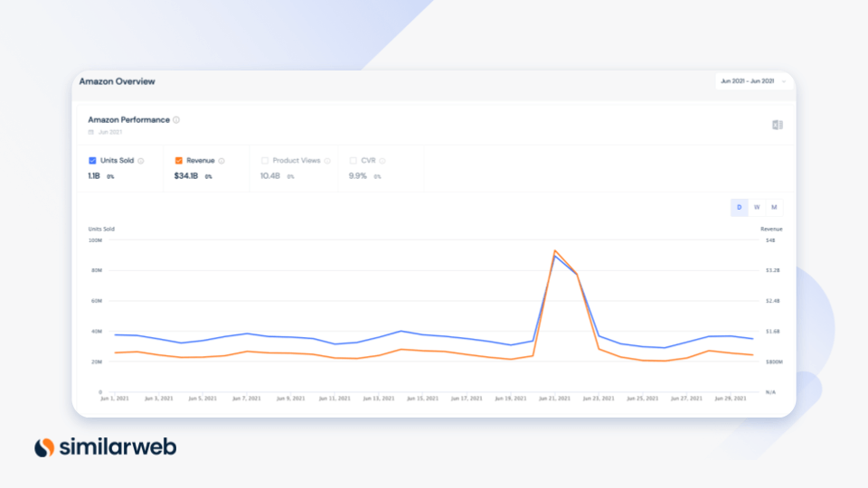The width and height of the screenshot is (868, 488).
Task: Click the Amazon Performance title
Action: pos(129,120)
